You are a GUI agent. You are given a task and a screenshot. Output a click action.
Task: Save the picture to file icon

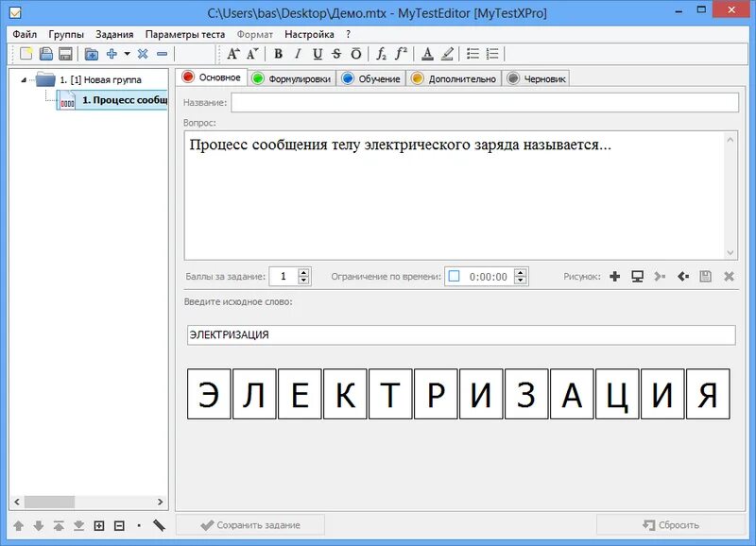[x=705, y=276]
